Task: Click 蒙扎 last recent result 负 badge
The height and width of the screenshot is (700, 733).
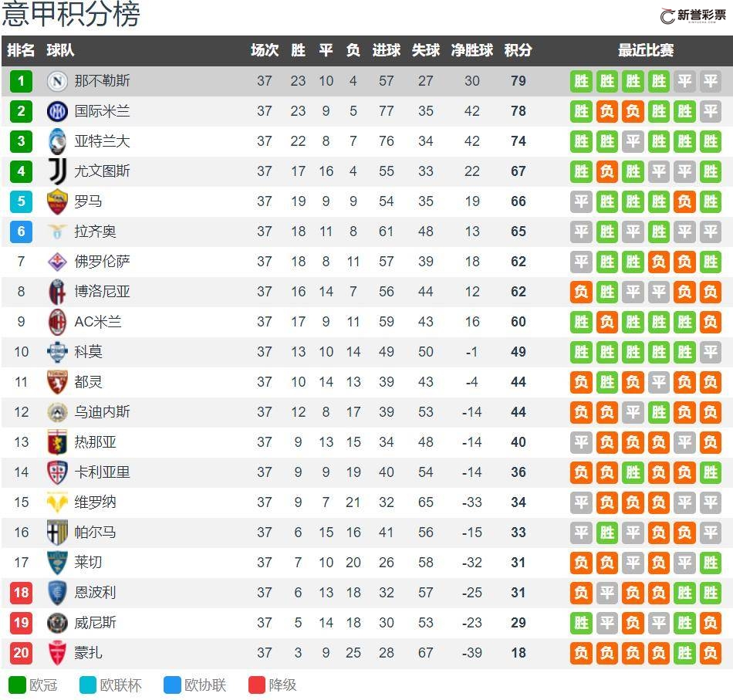Action: pos(710,652)
